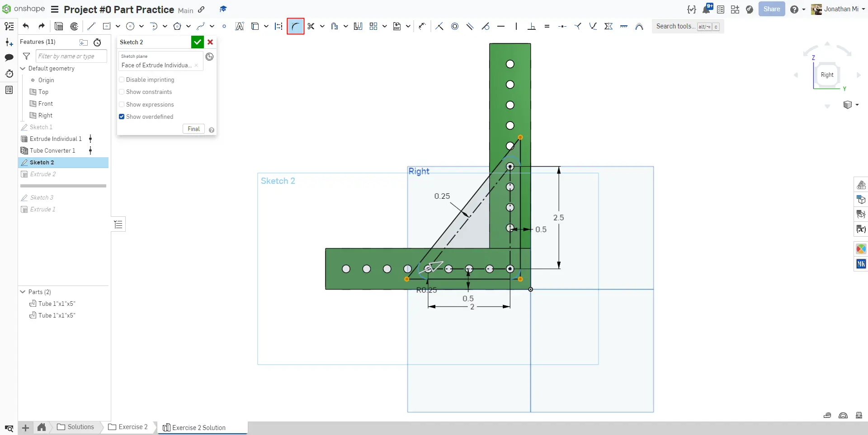Open the Comments panel icon
Screen dimensions: 868x435
9,57
